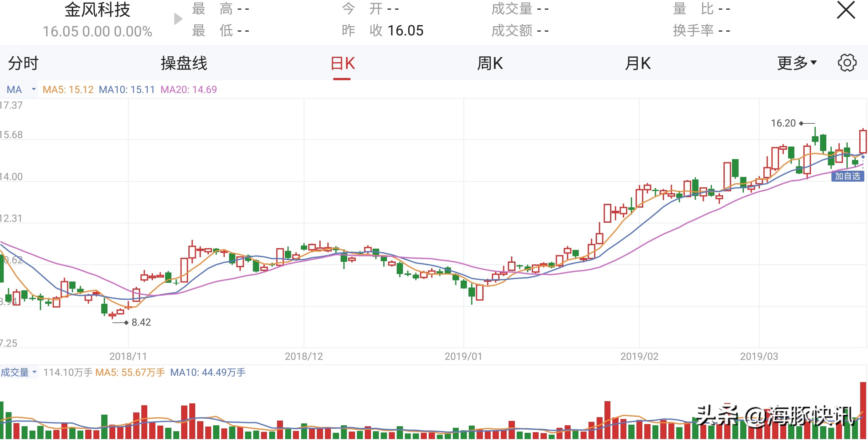Click the MA10: 15.11 value
Image resolution: width=868 pixels, height=440 pixels.
point(127,90)
